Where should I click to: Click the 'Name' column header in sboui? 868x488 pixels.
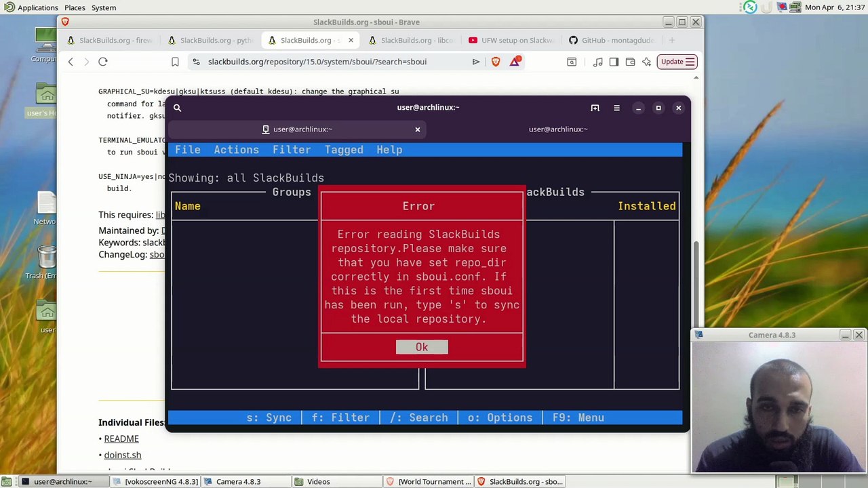click(x=188, y=206)
